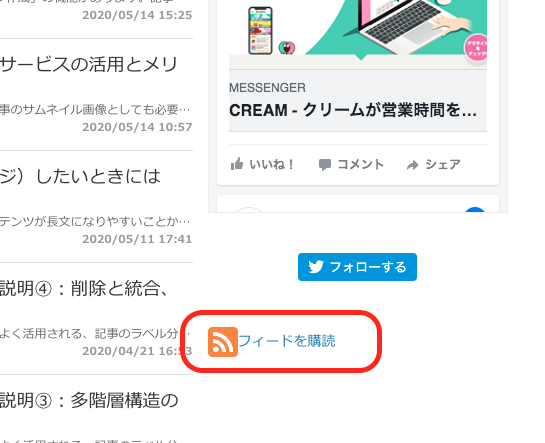
Task: Open article 説明③：多階層構造の
Action: coord(89,400)
